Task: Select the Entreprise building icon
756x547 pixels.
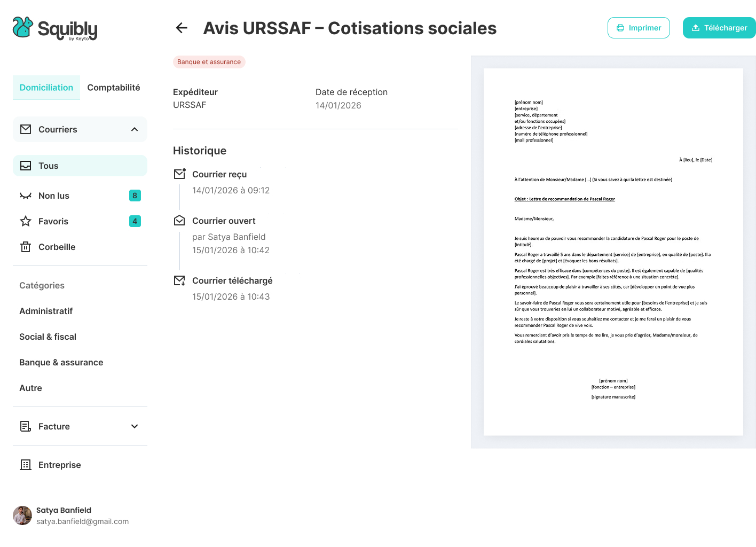Action: coord(25,465)
